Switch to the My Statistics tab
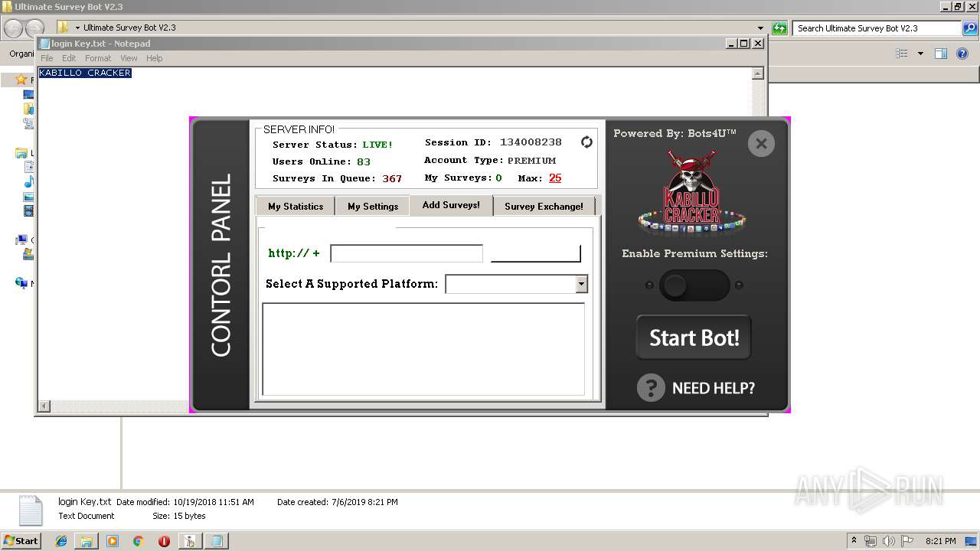The height and width of the screenshot is (551, 980). click(296, 206)
